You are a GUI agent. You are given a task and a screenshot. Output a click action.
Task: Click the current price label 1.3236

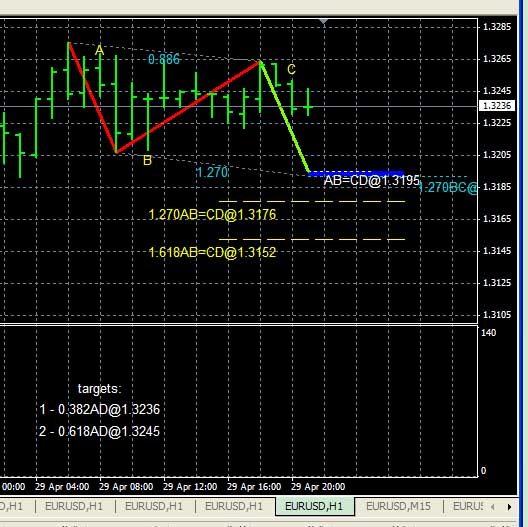click(497, 106)
